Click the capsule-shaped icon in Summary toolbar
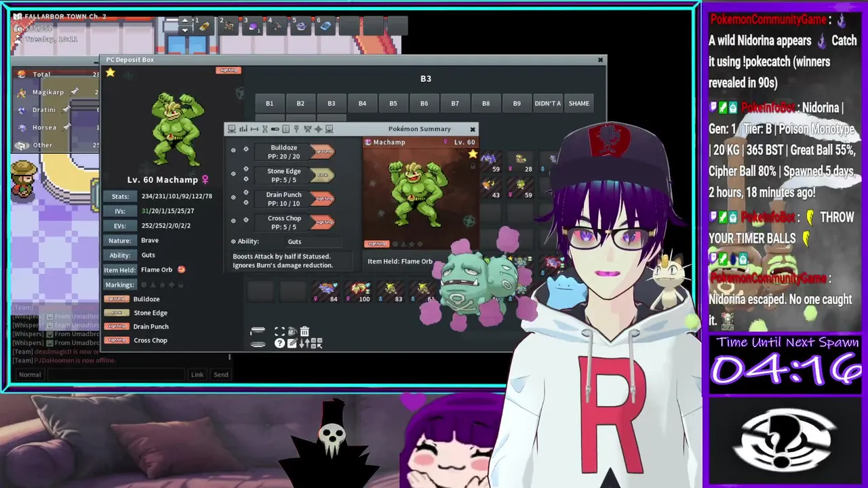868x488 pixels. 275,129
